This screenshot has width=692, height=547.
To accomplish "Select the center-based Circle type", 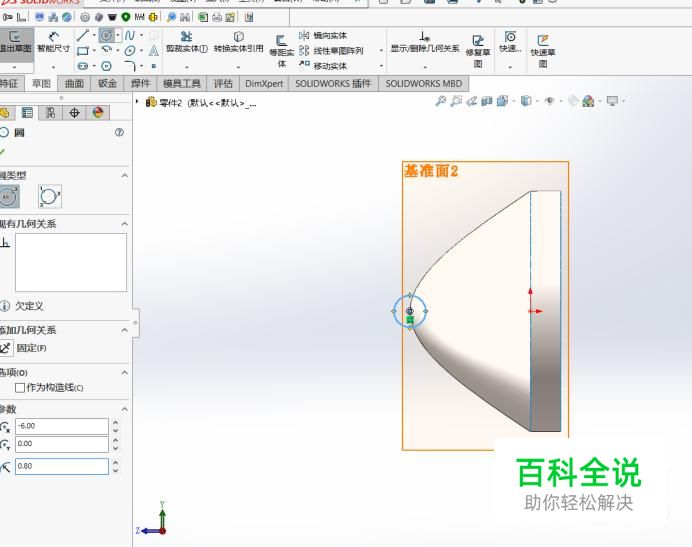I will 9,196.
